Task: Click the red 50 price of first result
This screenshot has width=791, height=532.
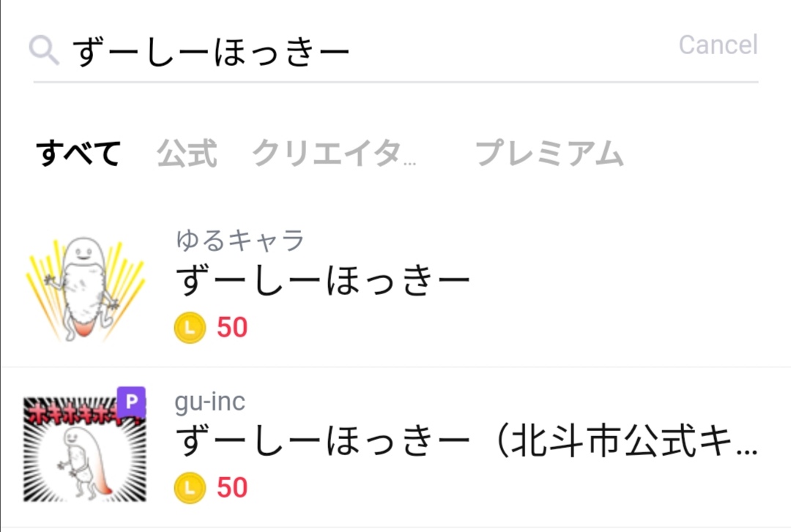Action: coord(232,327)
